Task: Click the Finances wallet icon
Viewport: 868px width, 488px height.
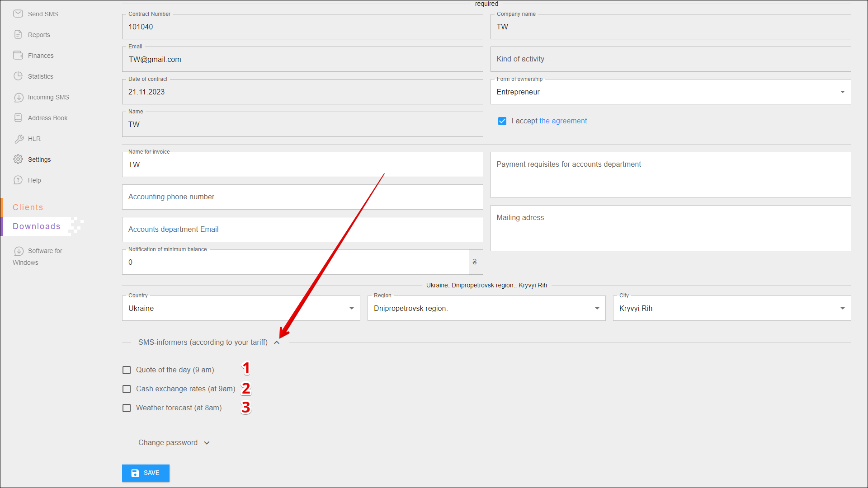Action: click(x=18, y=55)
